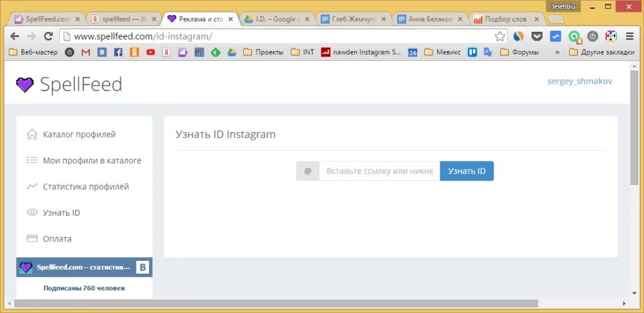
Task: Open the green extension with badge 4
Action: coord(574,37)
